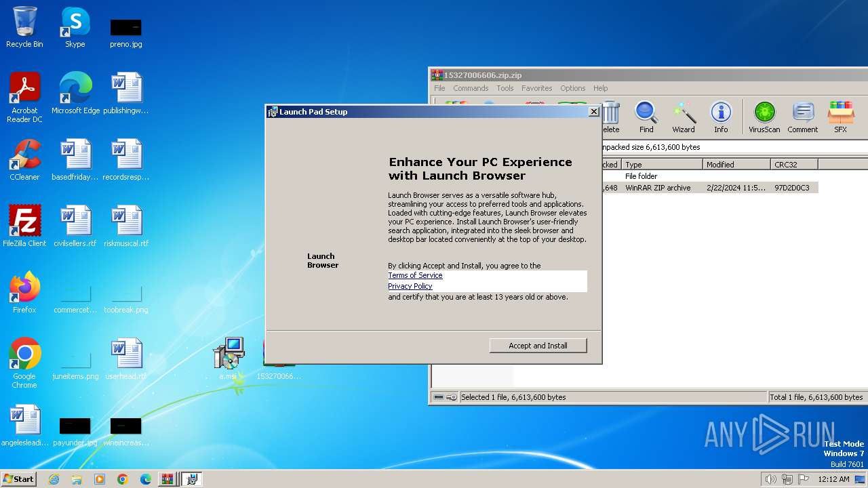Show archive Info in WinRAR

[721, 117]
